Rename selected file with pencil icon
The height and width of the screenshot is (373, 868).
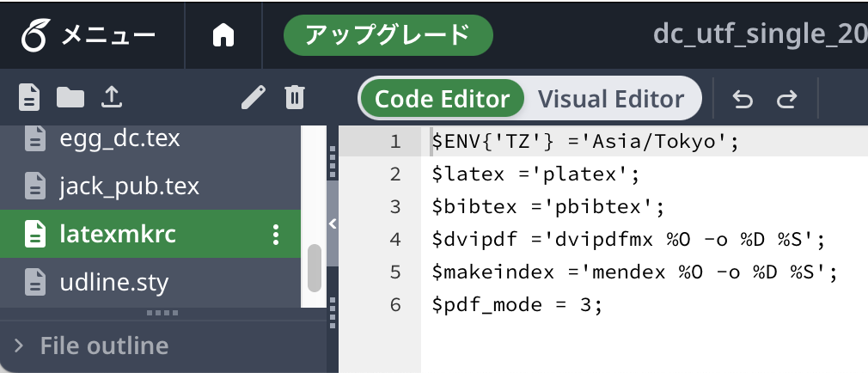(x=254, y=98)
